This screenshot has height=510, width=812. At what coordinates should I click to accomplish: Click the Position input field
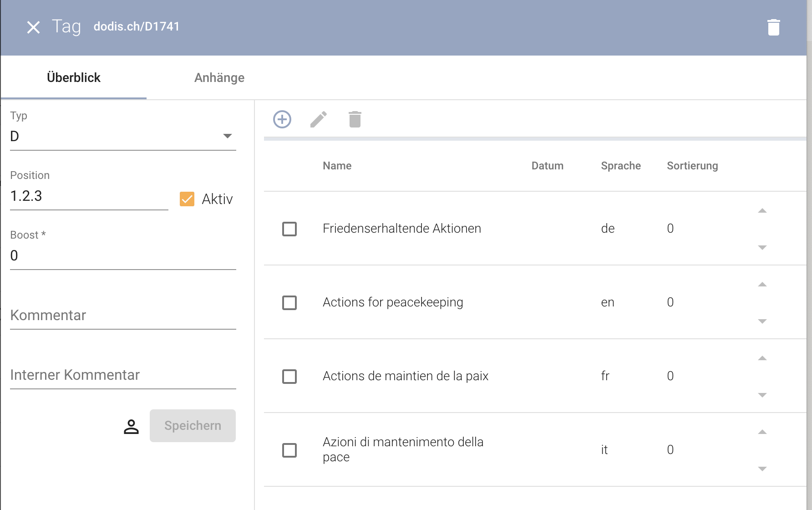(x=89, y=196)
